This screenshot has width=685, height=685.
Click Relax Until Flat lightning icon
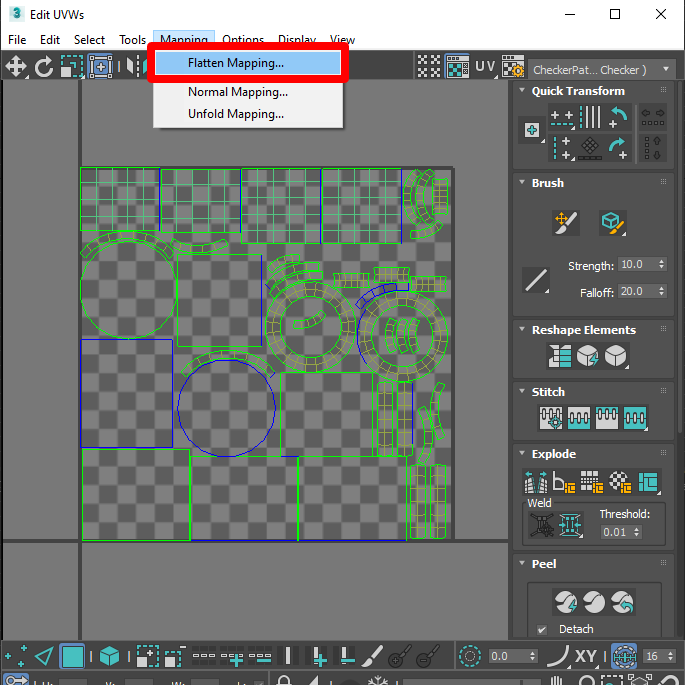point(588,356)
